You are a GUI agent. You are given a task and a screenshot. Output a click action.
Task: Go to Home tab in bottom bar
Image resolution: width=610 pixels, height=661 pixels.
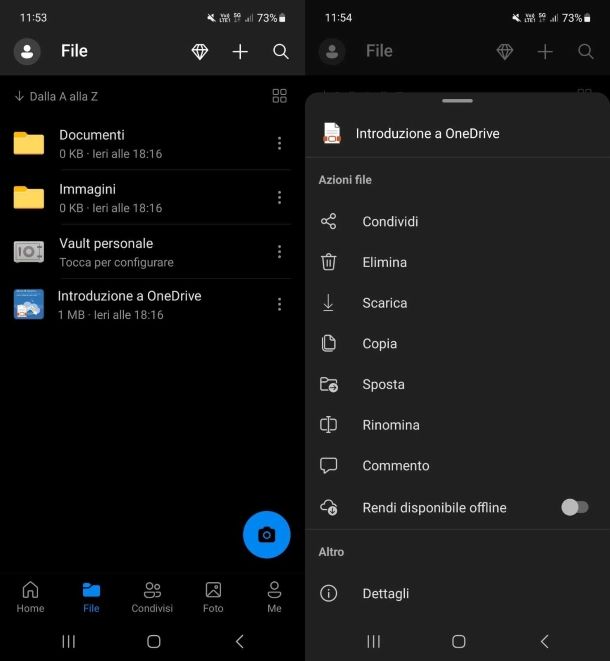[30, 597]
